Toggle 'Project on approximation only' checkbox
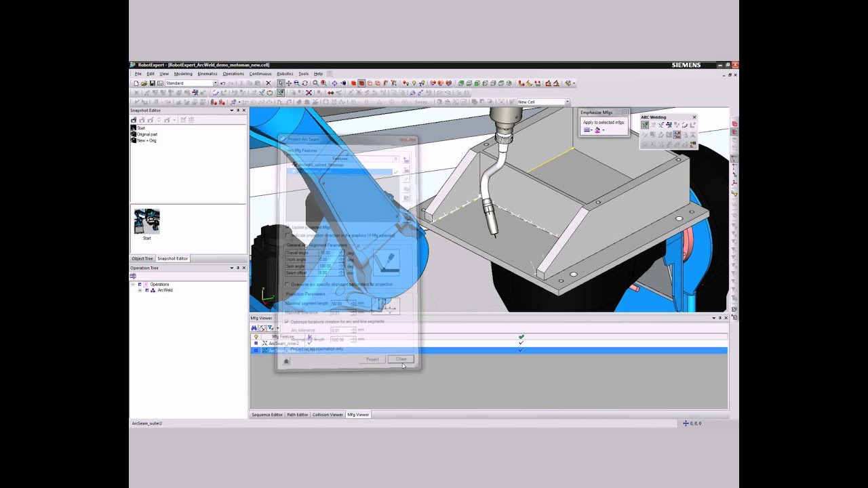This screenshot has width=868, height=488. 286,349
